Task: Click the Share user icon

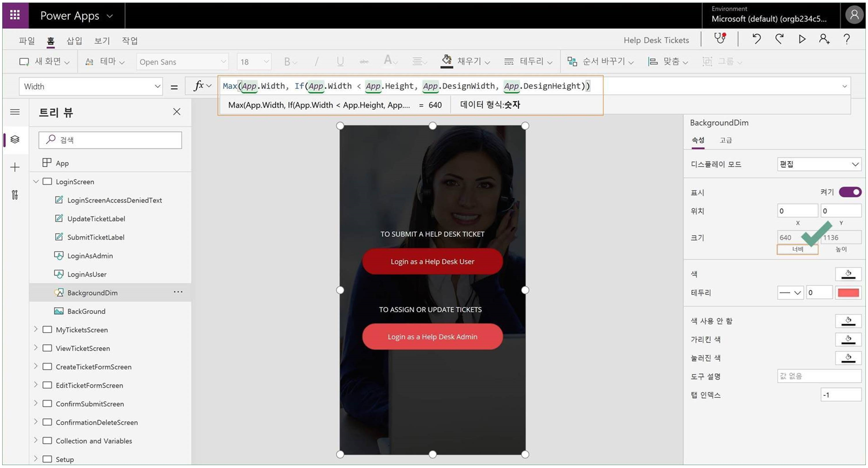Action: coord(824,39)
